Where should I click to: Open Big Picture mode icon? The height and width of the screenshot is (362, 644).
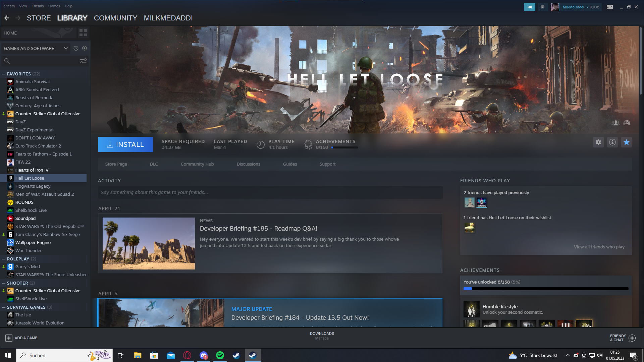click(x=610, y=7)
